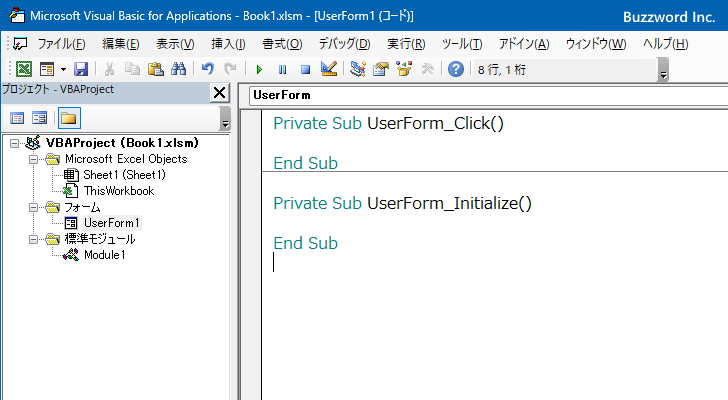Select Module1 in the project tree
The height and width of the screenshot is (400, 728).
(x=104, y=255)
